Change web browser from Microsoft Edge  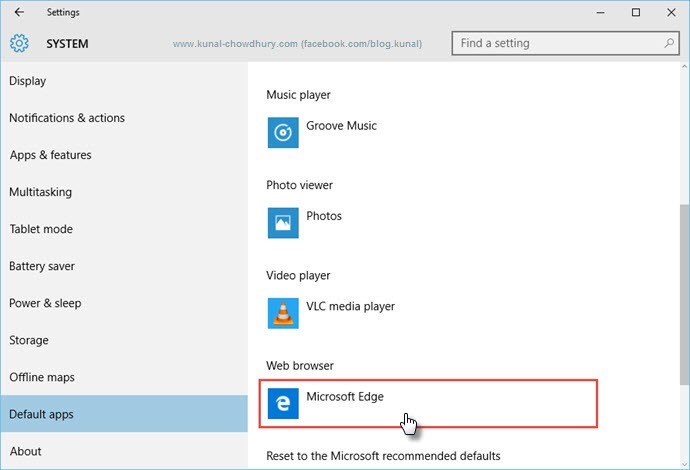(428, 404)
